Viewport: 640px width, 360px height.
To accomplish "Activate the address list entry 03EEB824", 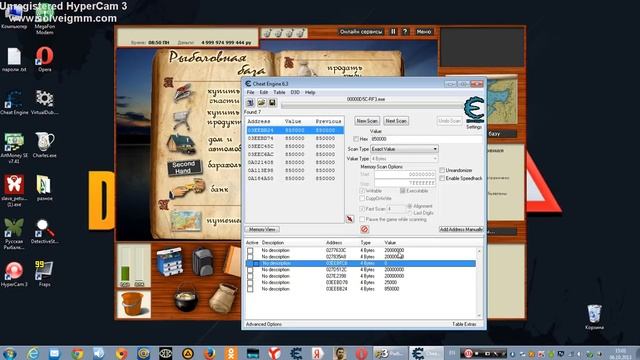I will tap(250, 289).
